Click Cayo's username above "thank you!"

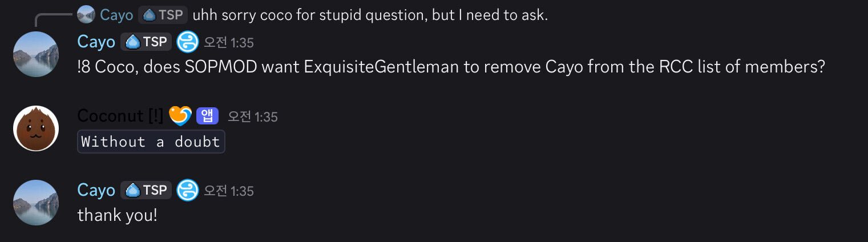(96, 190)
